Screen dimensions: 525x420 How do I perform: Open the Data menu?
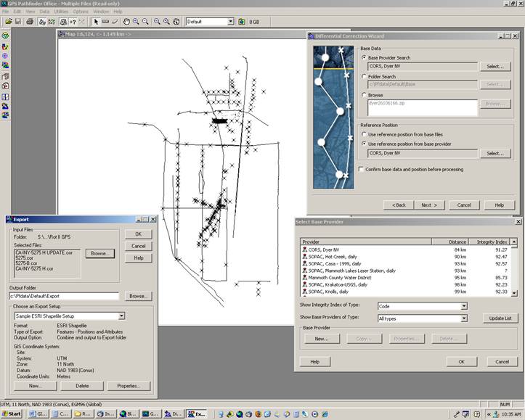pyautogui.click(x=44, y=12)
